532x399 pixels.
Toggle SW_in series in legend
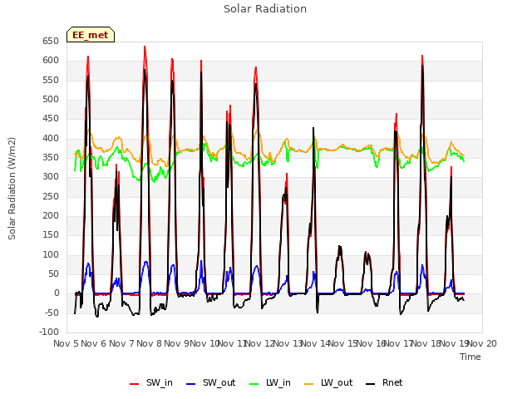click(x=151, y=382)
